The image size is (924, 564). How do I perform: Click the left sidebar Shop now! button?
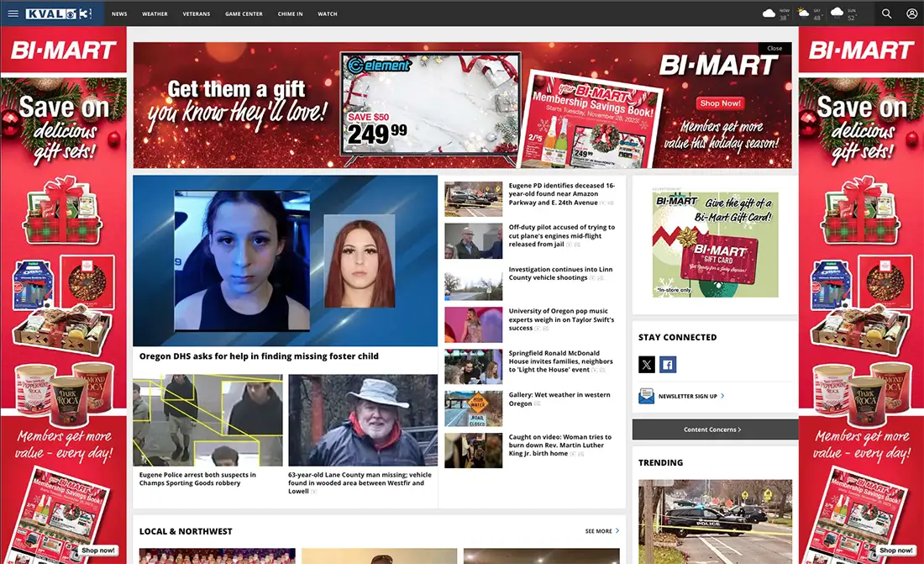pyautogui.click(x=98, y=551)
